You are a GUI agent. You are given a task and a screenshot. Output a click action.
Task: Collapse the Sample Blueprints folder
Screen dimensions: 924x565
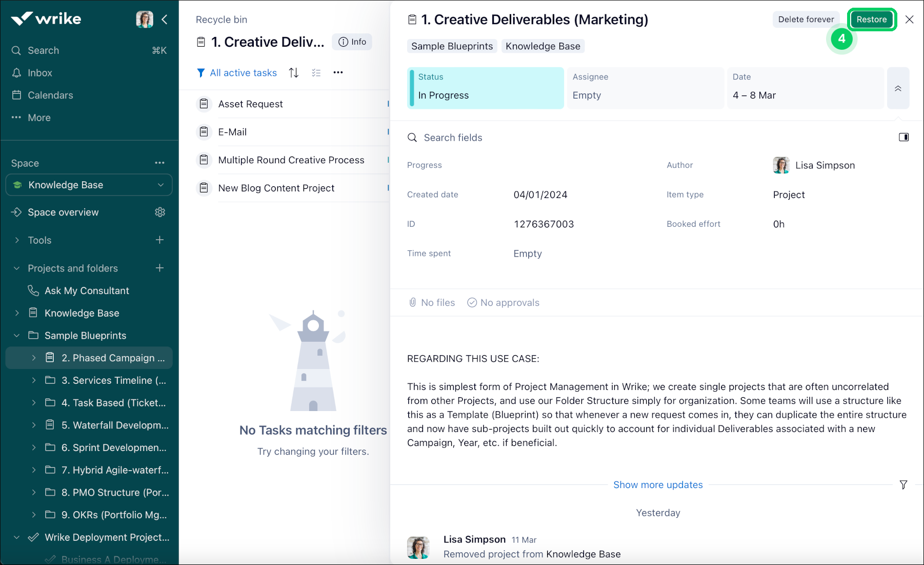click(x=16, y=335)
